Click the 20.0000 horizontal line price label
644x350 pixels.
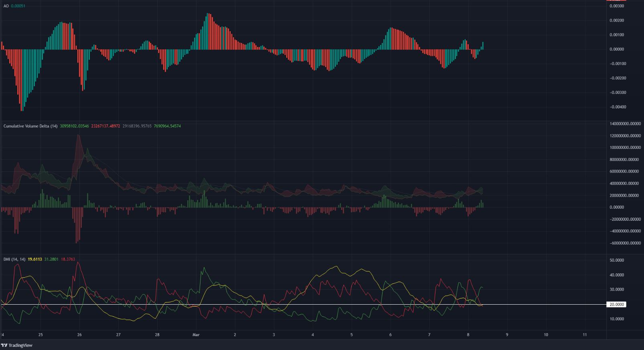tap(617, 305)
